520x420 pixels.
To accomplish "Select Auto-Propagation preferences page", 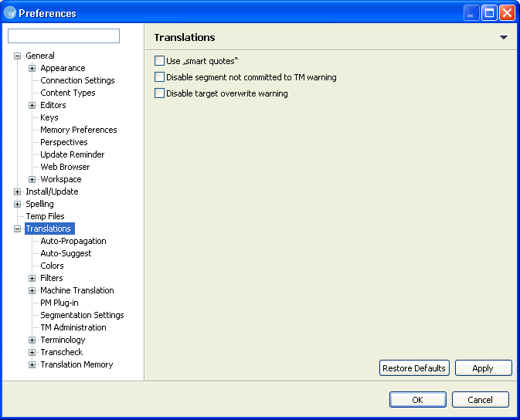I will pyautogui.click(x=73, y=241).
